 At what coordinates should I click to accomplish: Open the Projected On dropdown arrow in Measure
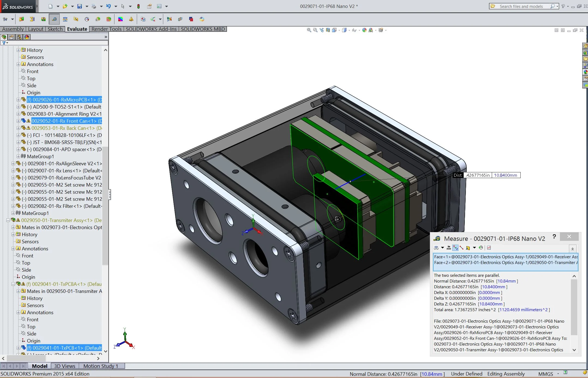474,248
